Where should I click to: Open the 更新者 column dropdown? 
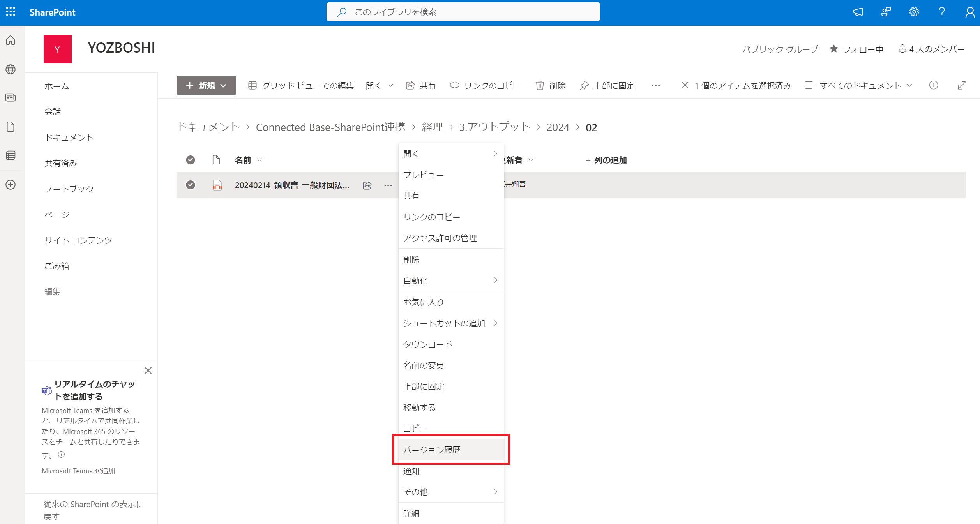[519, 160]
